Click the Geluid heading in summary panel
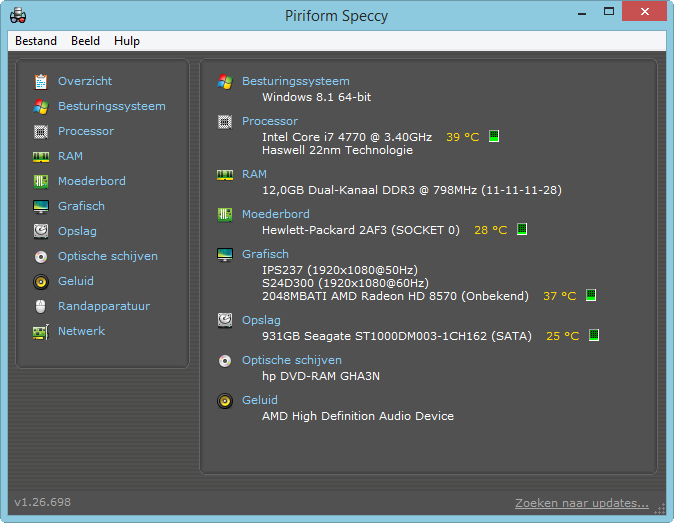This screenshot has width=674, height=523. pos(260,400)
